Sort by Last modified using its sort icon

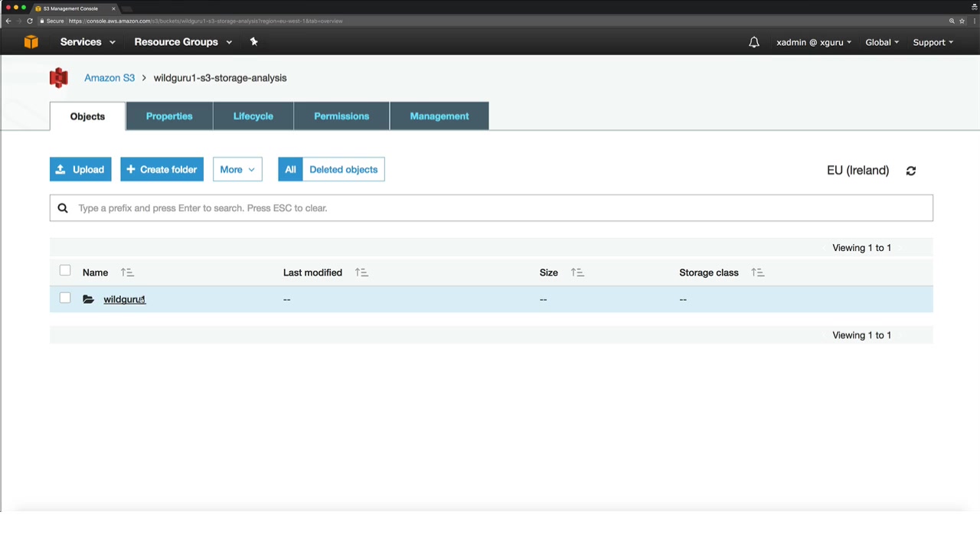(361, 272)
